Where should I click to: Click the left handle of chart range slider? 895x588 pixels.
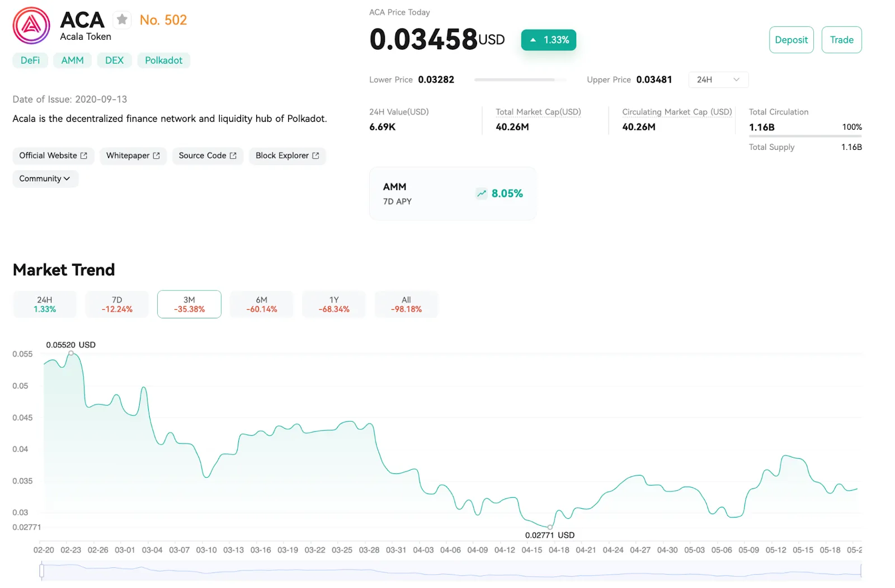[42, 571]
